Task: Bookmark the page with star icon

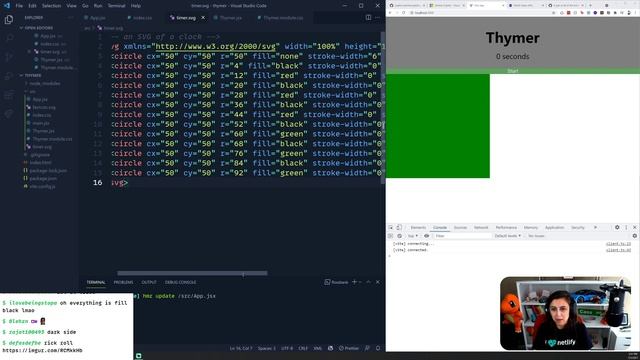Action: click(x=554, y=13)
